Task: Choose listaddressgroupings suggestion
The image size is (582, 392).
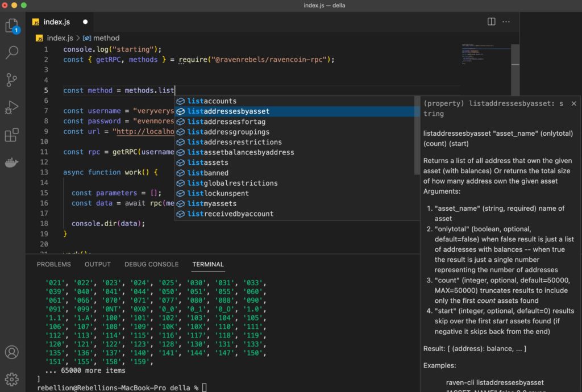Action: pyautogui.click(x=295, y=132)
